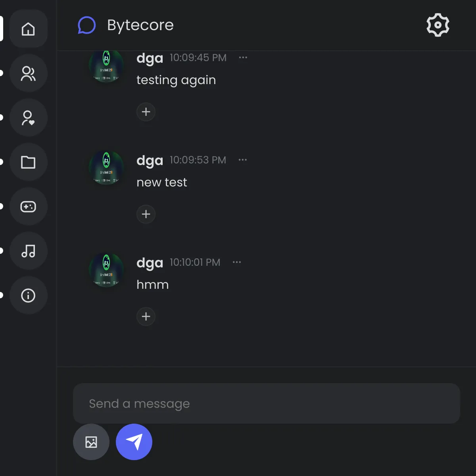476x476 pixels.
Task: Click the Send a message input field
Action: pos(267,403)
